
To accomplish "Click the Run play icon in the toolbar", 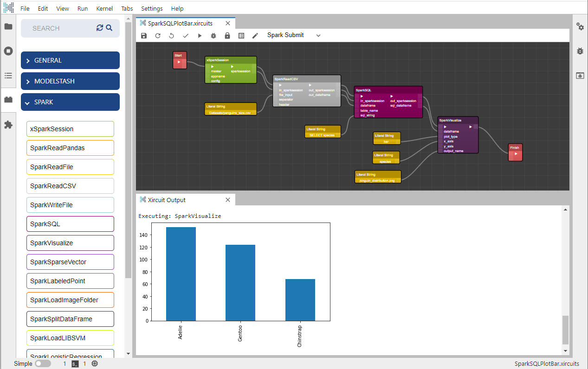I will [x=200, y=36].
